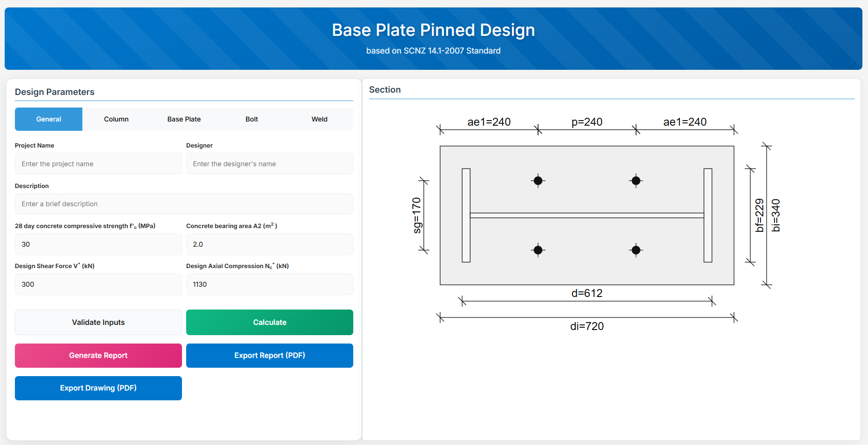Screen dimensions: 868x445
Task: Edit the concrete compressive strength value
Action: pyautogui.click(x=98, y=244)
